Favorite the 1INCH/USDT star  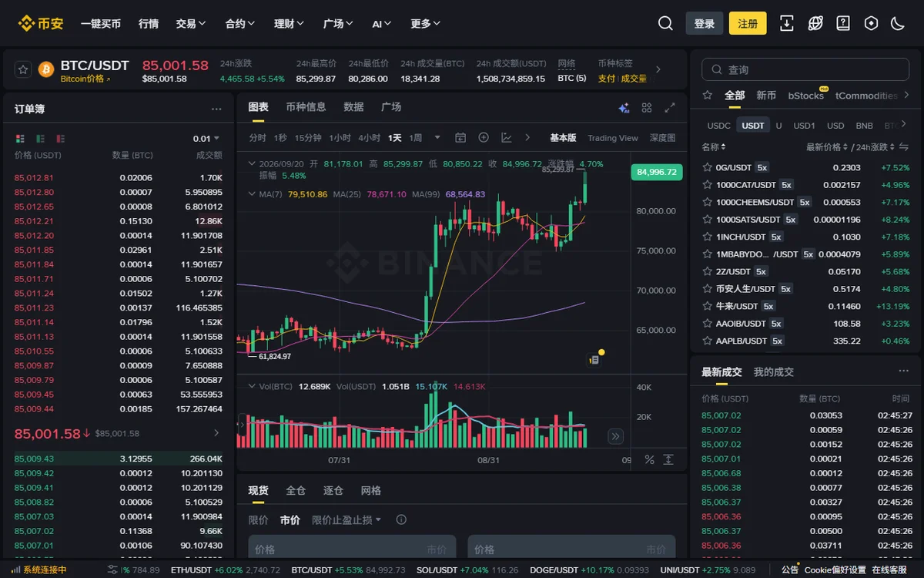point(707,237)
